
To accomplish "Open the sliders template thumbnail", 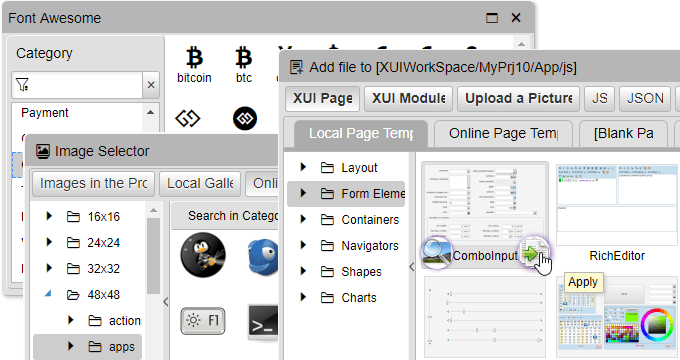I will pyautogui.click(x=485, y=317).
